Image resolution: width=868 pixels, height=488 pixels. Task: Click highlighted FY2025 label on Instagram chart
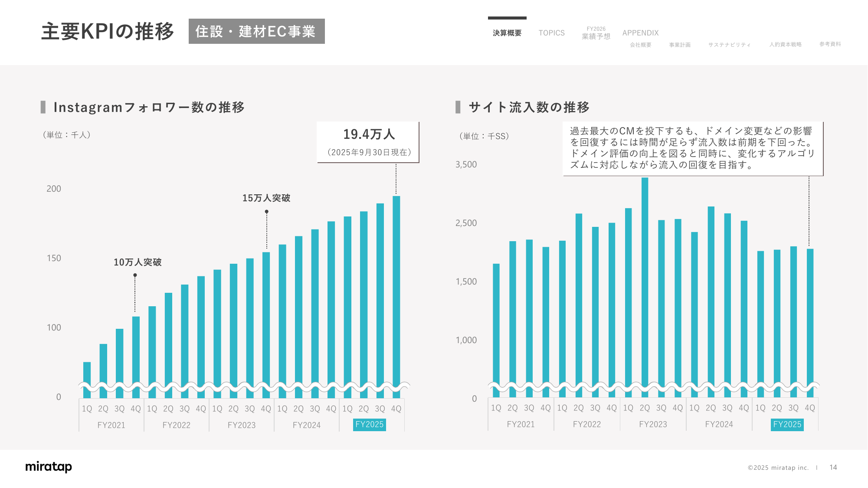click(369, 425)
